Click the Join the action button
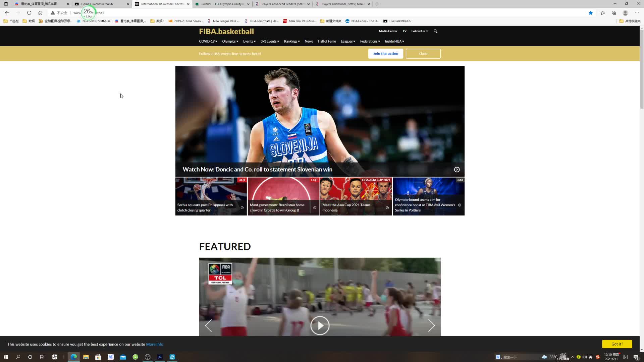 [x=385, y=54]
